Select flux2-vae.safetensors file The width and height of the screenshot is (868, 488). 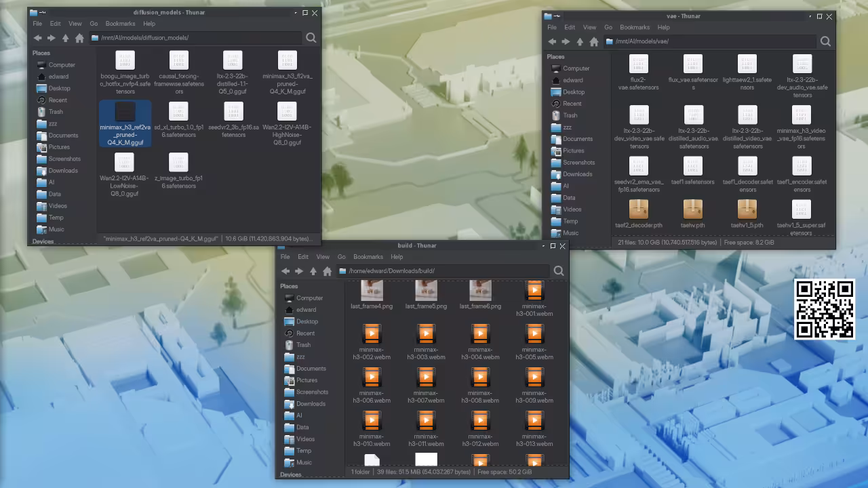tap(639, 73)
